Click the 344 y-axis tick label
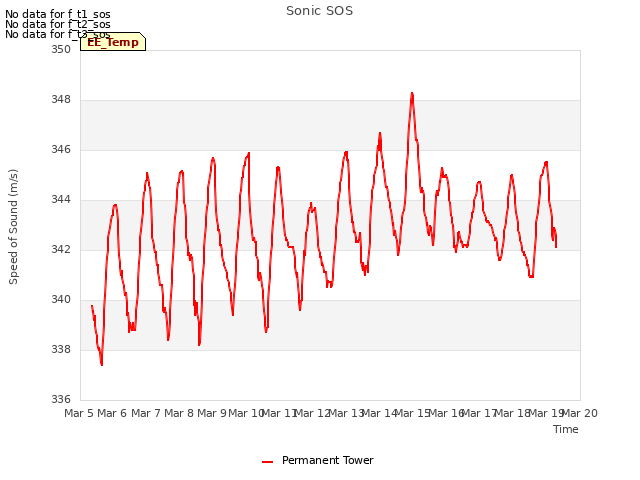This screenshot has width=640, height=480. pyautogui.click(x=61, y=200)
